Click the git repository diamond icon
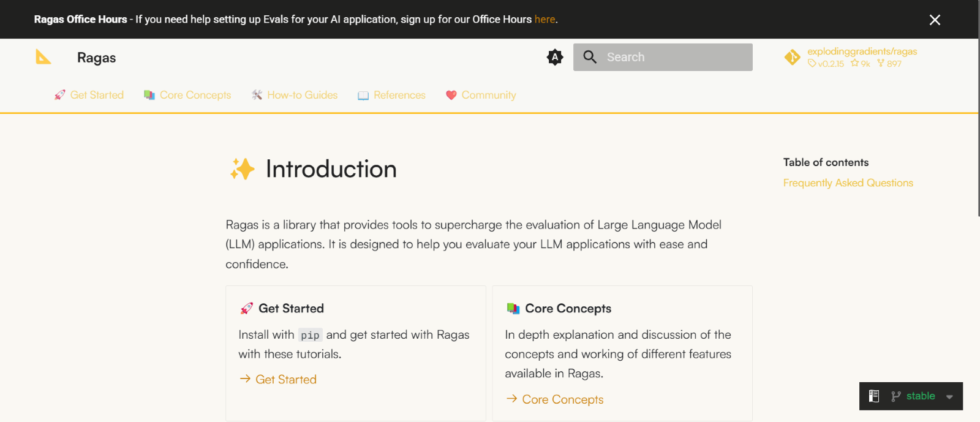The height and width of the screenshot is (422, 980). 792,57
